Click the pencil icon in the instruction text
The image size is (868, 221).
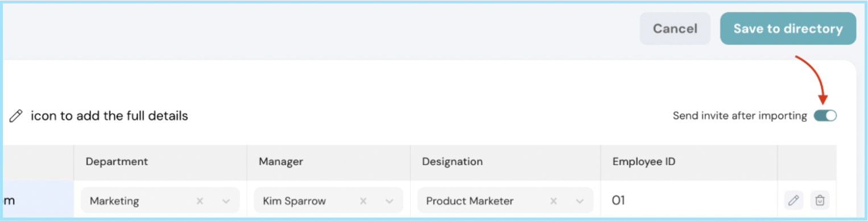[16, 116]
